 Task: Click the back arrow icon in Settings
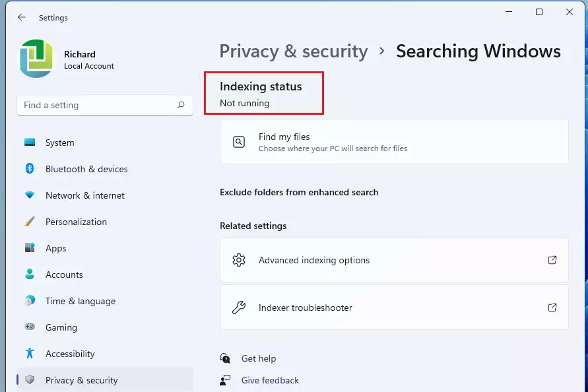coord(21,17)
